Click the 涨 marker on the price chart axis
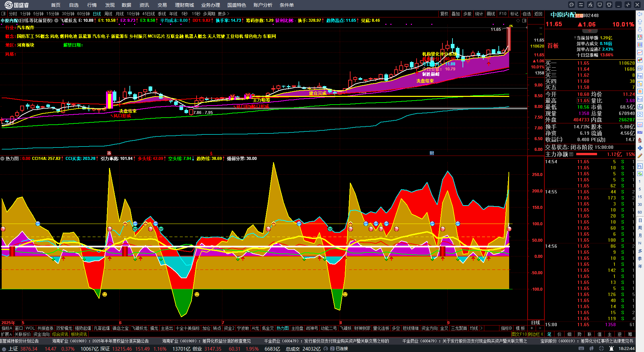Image resolution: width=644 pixels, height=352 pixels. [109, 153]
